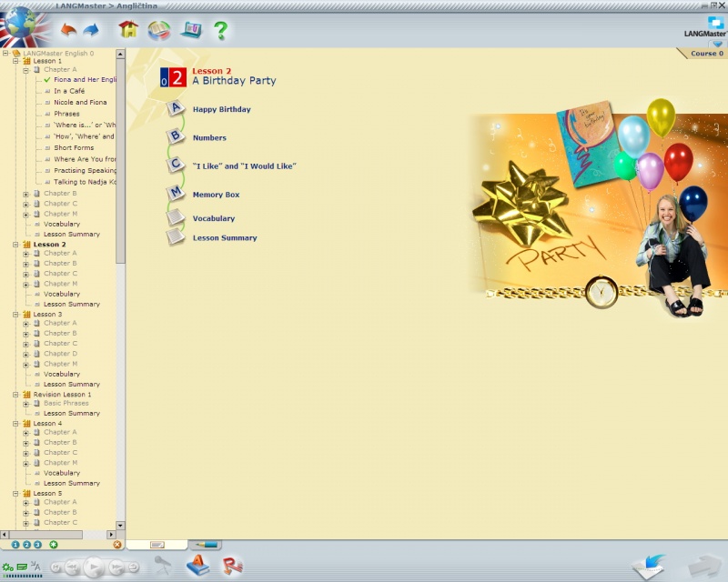
Task: Click the segmented level bar under gears
Action: 22,576
